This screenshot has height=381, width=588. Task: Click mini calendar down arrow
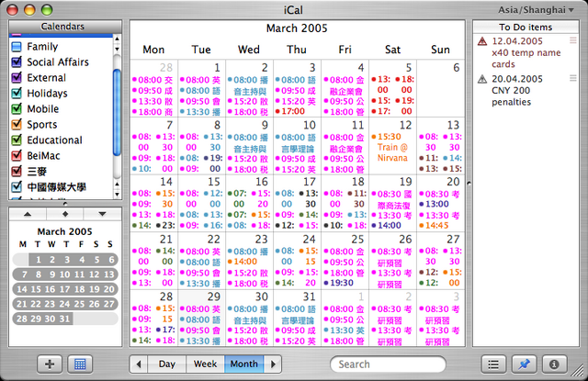point(102,214)
